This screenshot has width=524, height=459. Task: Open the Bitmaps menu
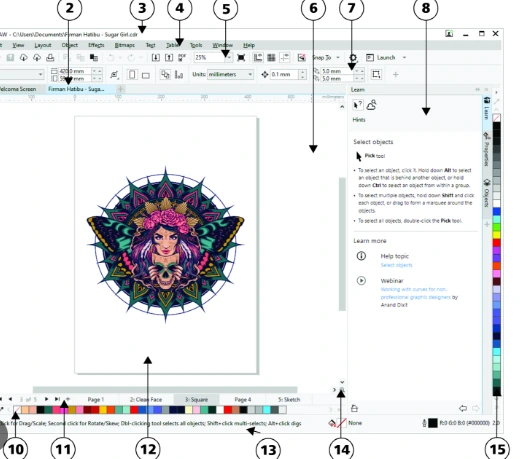[124, 45]
